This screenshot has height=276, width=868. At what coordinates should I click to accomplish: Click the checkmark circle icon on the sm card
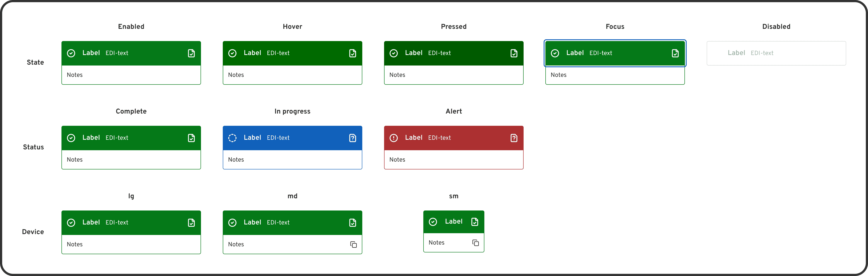433,221
